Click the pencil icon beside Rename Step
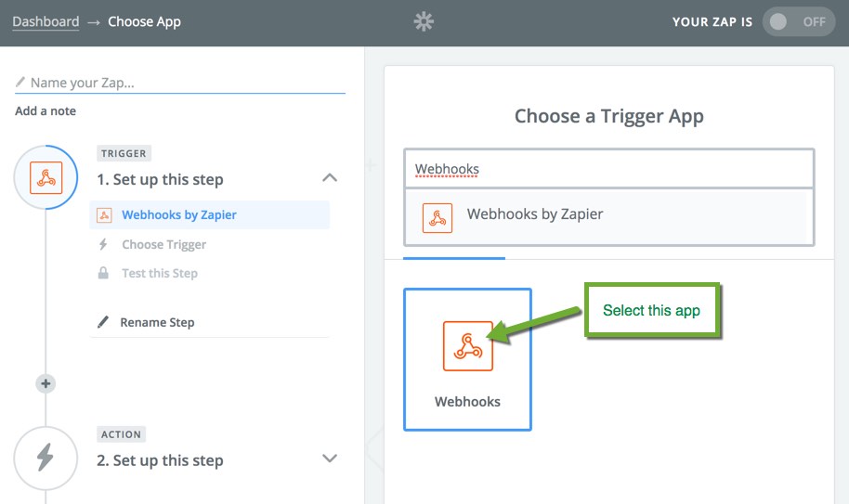849x504 pixels. point(102,322)
